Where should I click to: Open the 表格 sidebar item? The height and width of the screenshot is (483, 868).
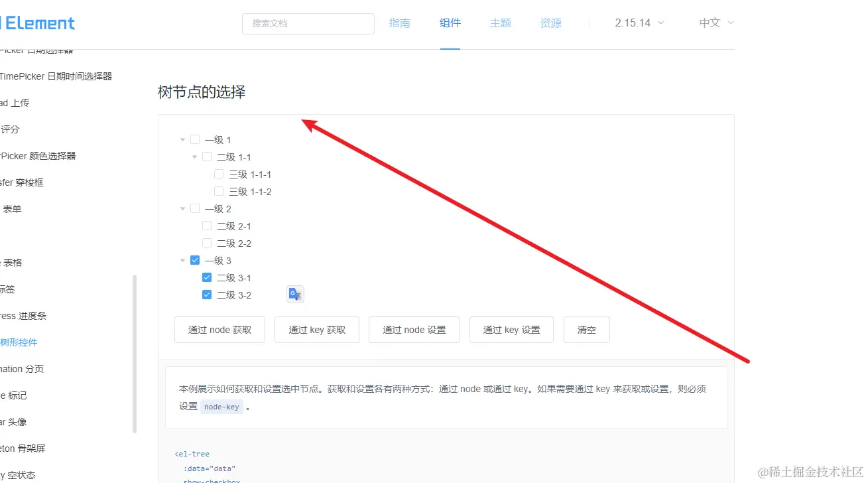click(x=11, y=263)
